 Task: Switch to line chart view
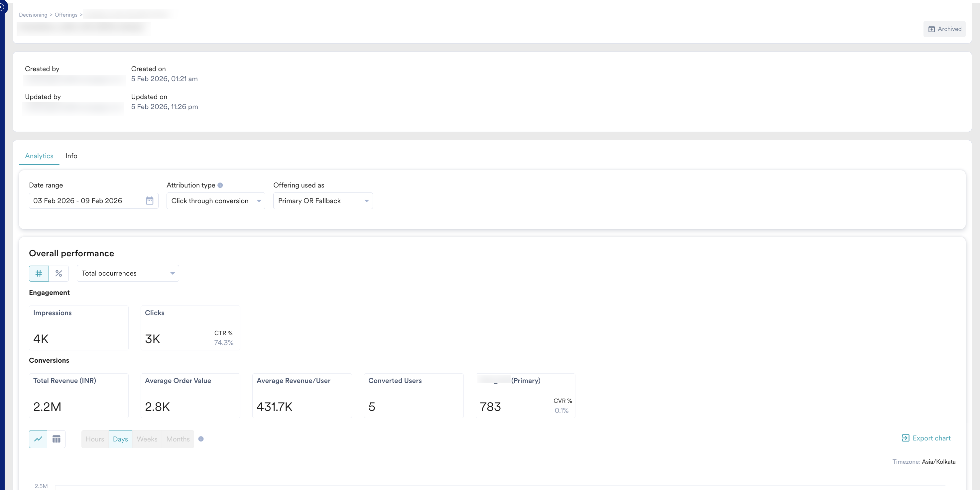click(x=38, y=439)
